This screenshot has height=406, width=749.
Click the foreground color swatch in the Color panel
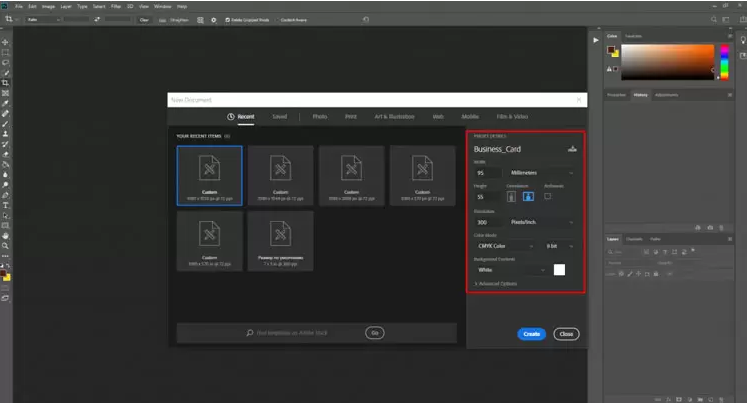click(610, 50)
